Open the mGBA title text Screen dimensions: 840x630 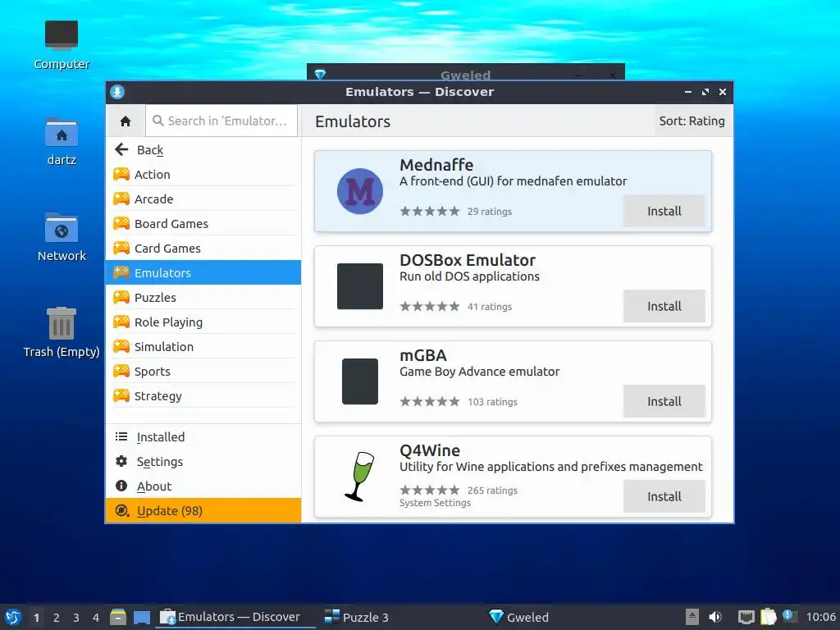pyautogui.click(x=422, y=356)
